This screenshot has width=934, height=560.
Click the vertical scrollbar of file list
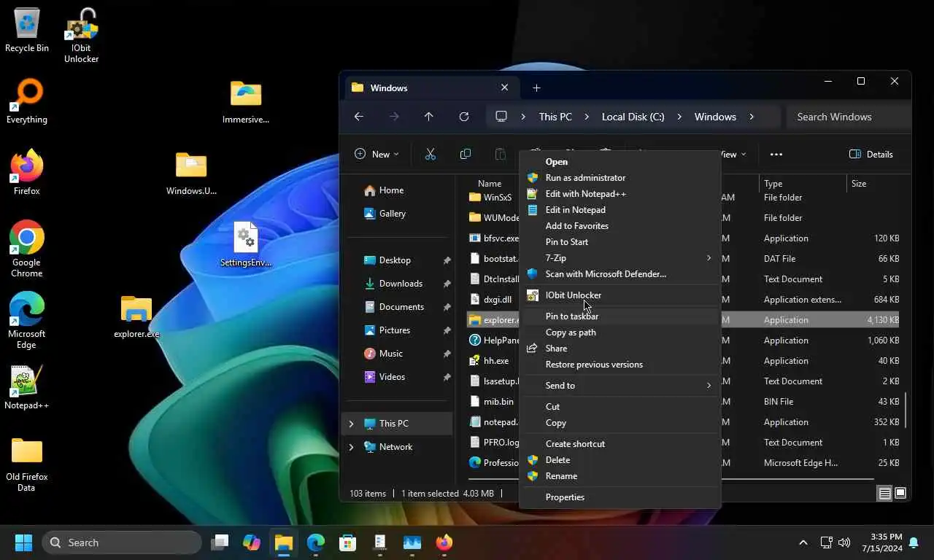pyautogui.click(x=906, y=410)
